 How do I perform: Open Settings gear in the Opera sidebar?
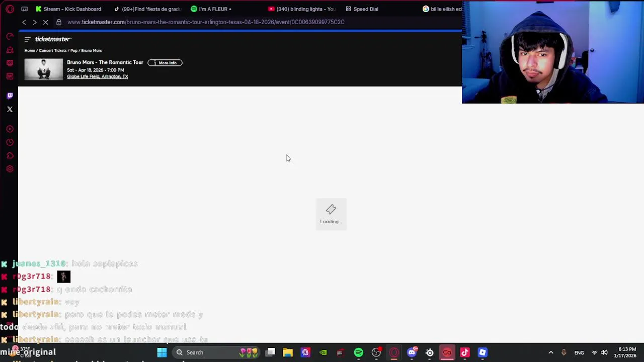(10, 169)
